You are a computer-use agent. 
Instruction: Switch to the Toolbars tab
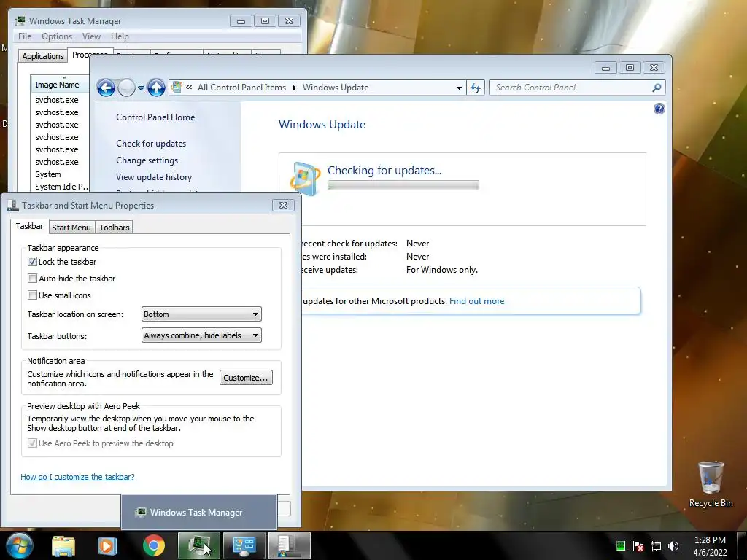pyautogui.click(x=115, y=227)
